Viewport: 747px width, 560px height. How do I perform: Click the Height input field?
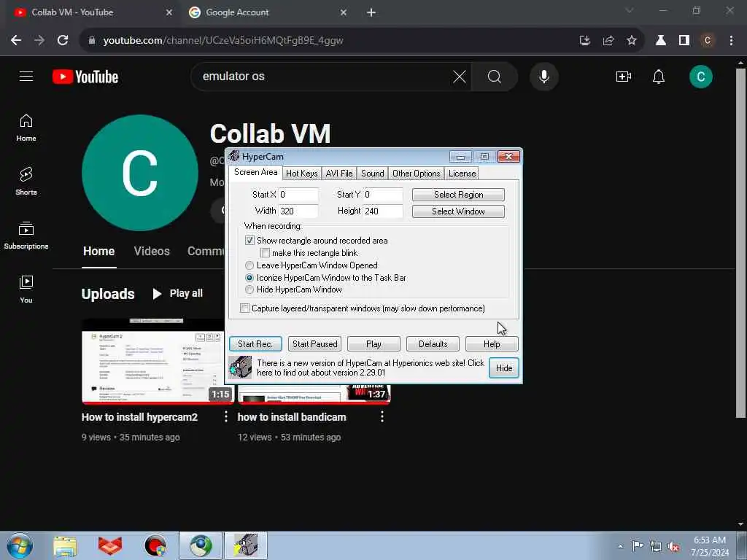383,211
